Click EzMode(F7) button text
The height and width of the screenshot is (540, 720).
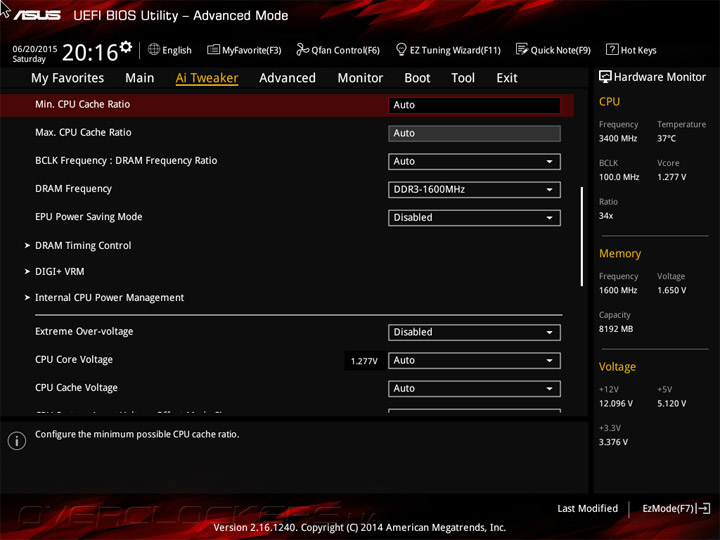668,508
